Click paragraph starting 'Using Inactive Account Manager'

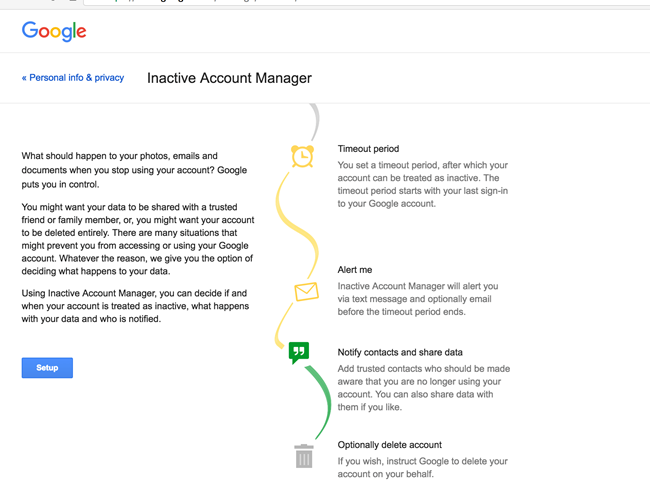(x=136, y=306)
